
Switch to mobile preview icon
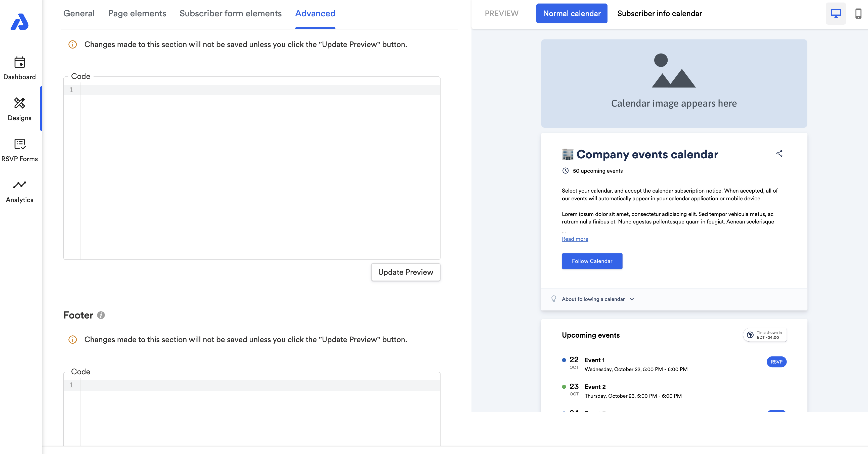tap(858, 14)
